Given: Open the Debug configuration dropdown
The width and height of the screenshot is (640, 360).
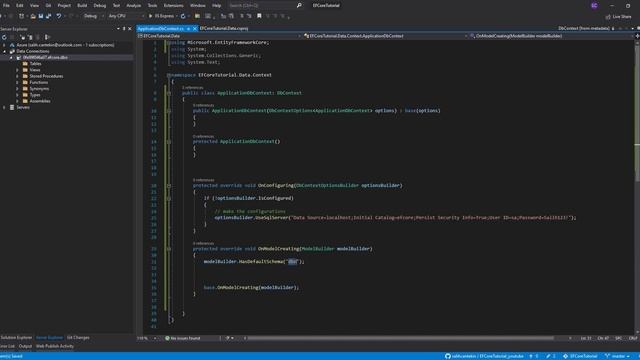Looking at the screenshot, I should click(x=93, y=16).
